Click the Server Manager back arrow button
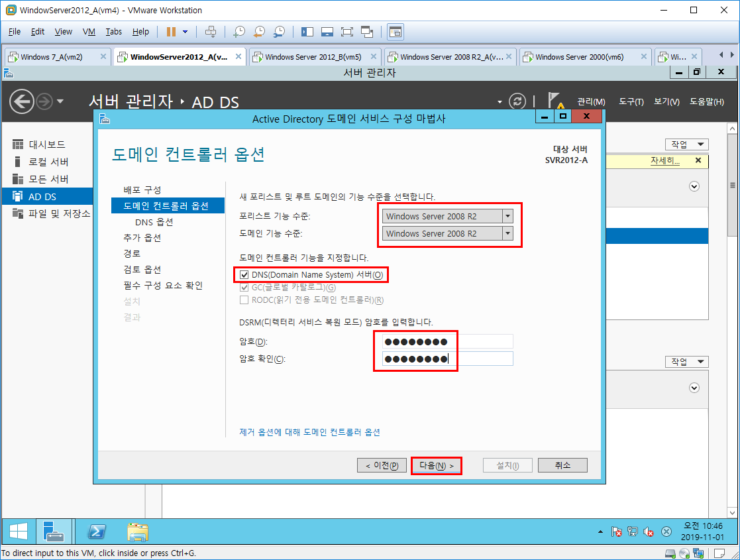 [x=22, y=101]
